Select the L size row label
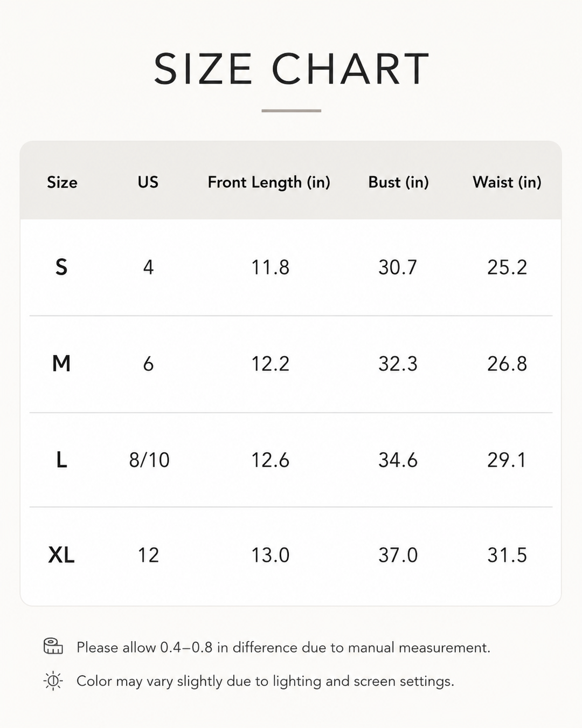Image resolution: width=582 pixels, height=728 pixels. point(61,460)
